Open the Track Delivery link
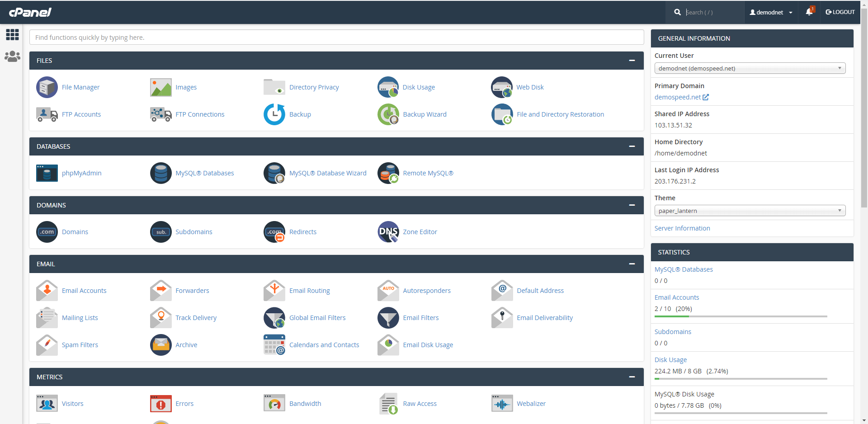This screenshot has height=424, width=868. [x=196, y=318]
